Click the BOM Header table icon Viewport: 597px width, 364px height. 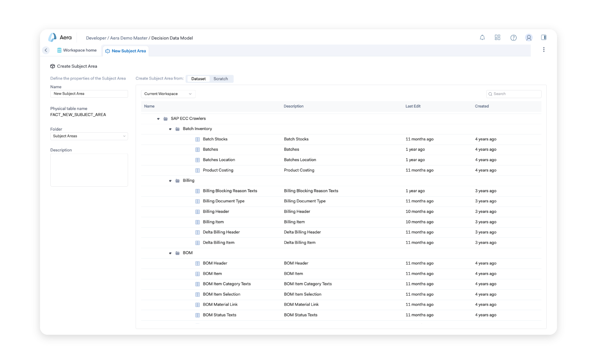(x=198, y=264)
